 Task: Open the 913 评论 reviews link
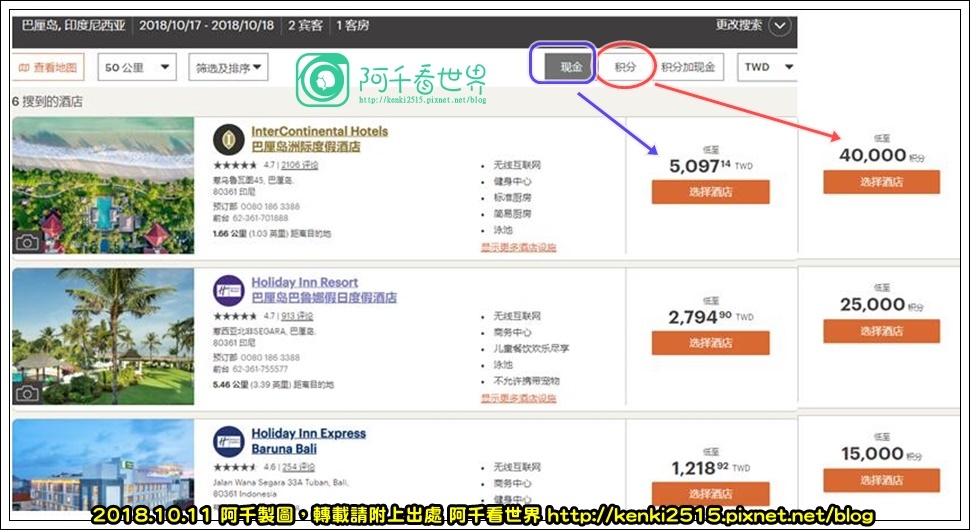tap(297, 316)
